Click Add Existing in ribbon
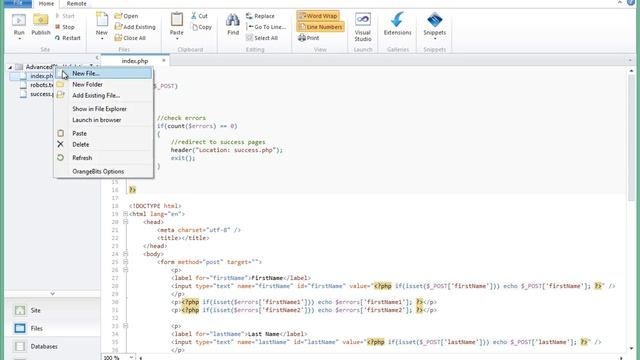Image resolution: width=640 pixels, height=360 pixels. (x=135, y=27)
